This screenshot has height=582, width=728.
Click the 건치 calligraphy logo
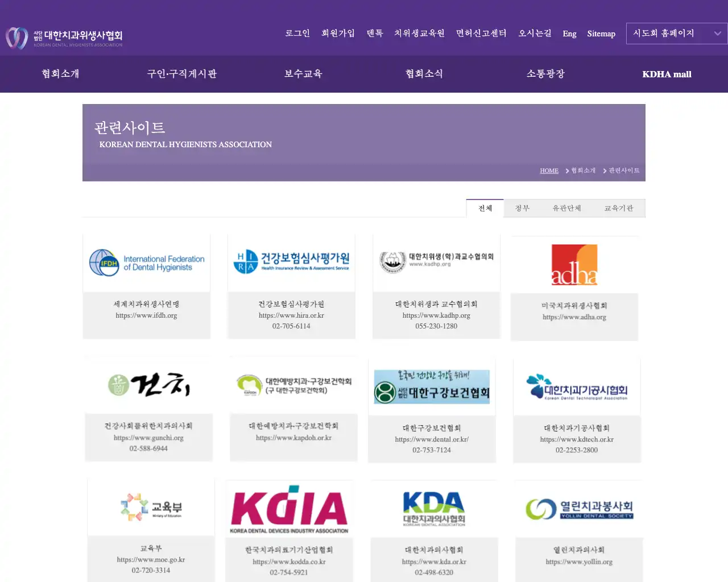point(148,385)
